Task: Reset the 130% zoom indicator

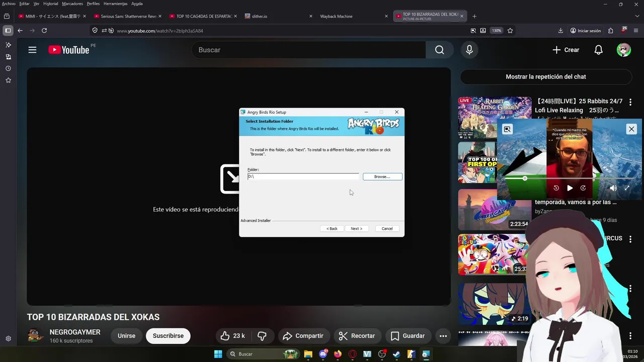Action: pos(497,31)
